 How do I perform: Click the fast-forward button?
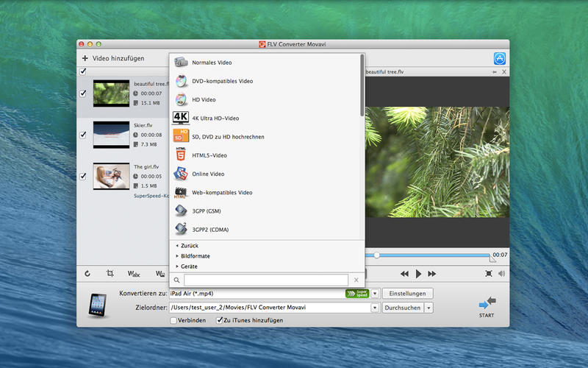pos(432,274)
